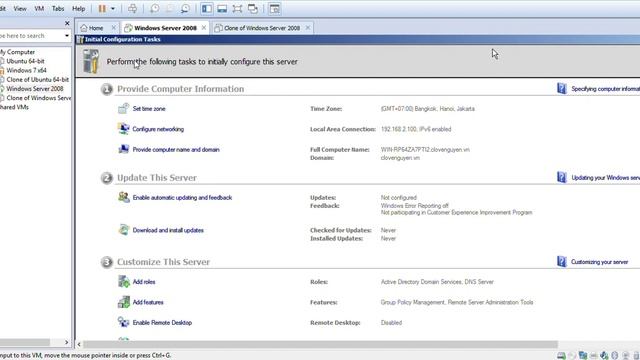Image resolution: width=640 pixels, height=360 pixels.
Task: Click the Enable Remote Desktop link
Action: pyautogui.click(x=162, y=322)
